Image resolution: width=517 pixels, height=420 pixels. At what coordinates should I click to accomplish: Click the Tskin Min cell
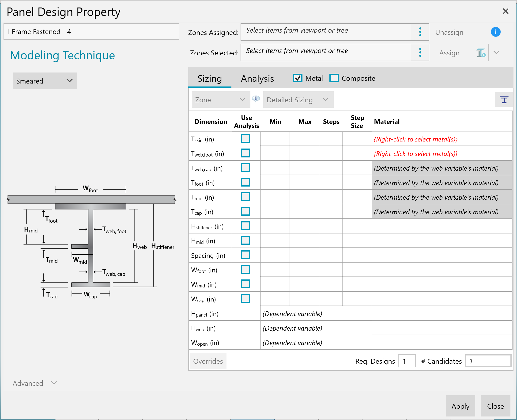(275, 139)
